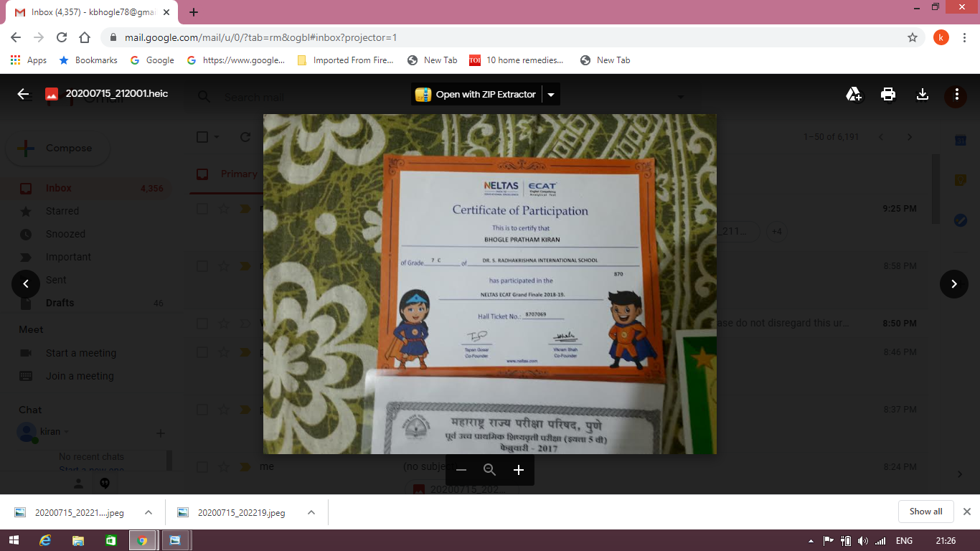
Task: Star the 8:58 PM email
Action: (224, 266)
